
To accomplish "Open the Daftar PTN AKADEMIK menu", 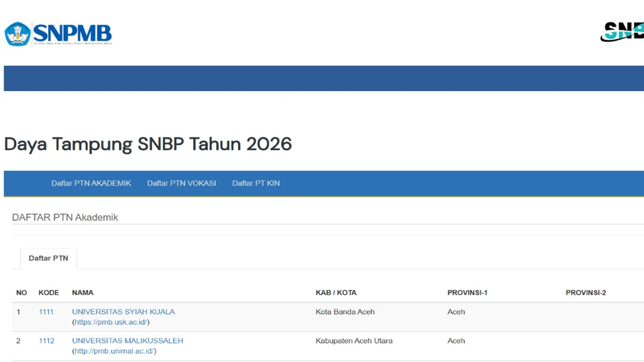I will 91,183.
